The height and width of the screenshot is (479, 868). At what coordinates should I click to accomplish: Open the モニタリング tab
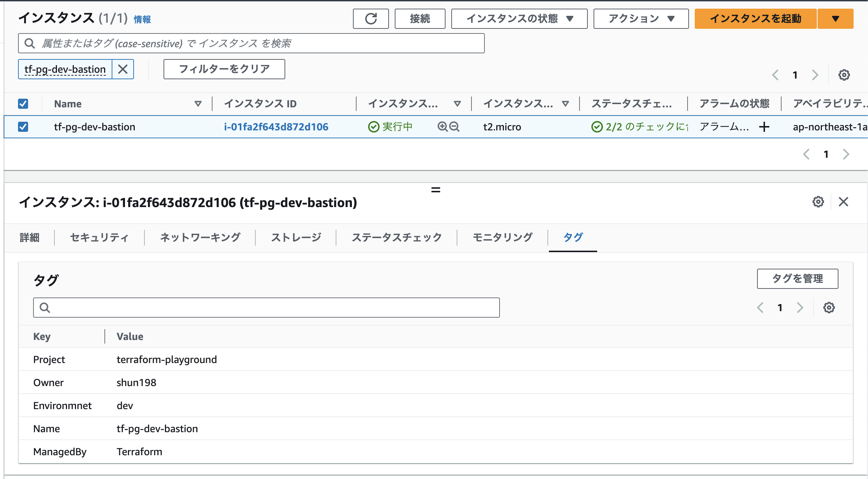(503, 237)
